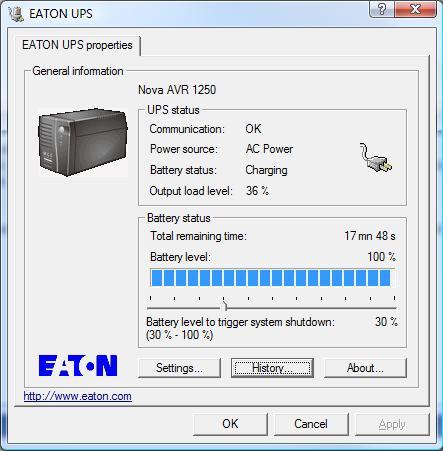Click the Battery status Charging text

click(266, 170)
